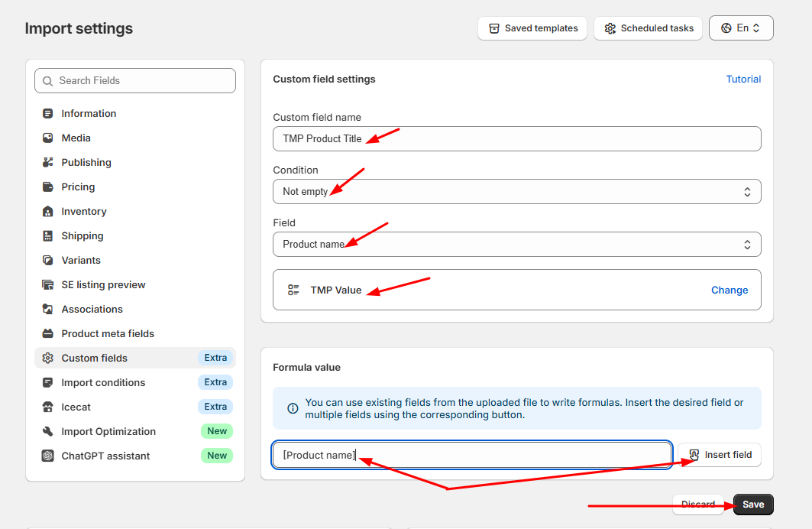Click the SE listing preview label
The image size is (812, 529).
[x=104, y=284]
